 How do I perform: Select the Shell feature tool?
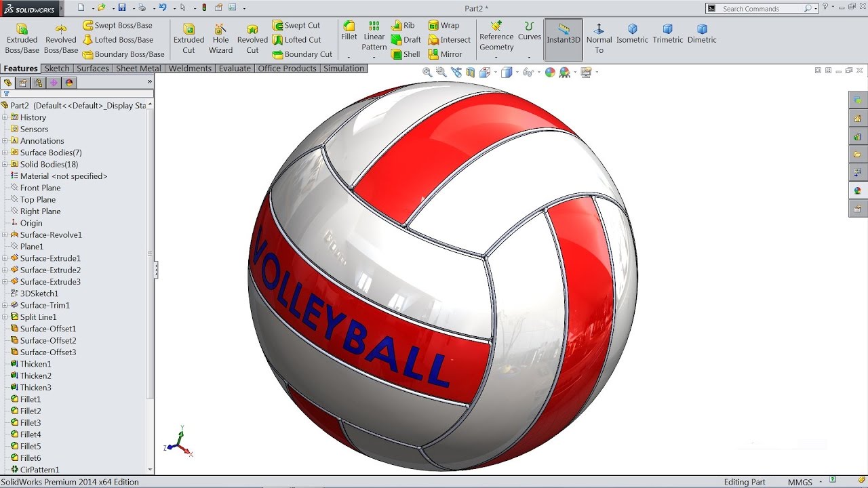[406, 54]
